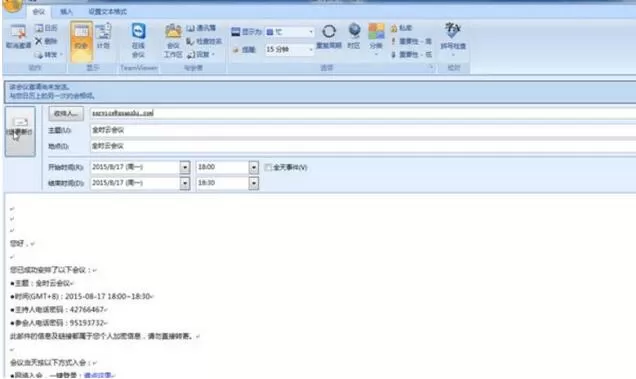Set High Importance
Image resolution: width=636 pixels, height=379 pixels.
(x=411, y=41)
